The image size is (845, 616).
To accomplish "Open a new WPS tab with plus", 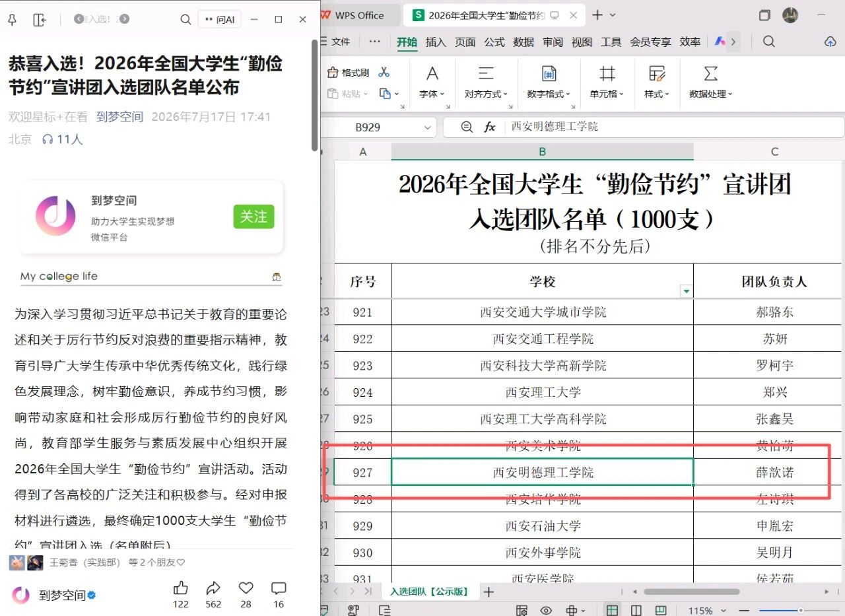I will pyautogui.click(x=597, y=15).
